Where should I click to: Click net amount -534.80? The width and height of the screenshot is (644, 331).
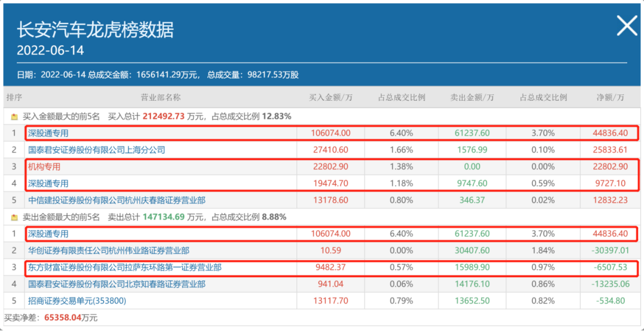click(x=610, y=301)
